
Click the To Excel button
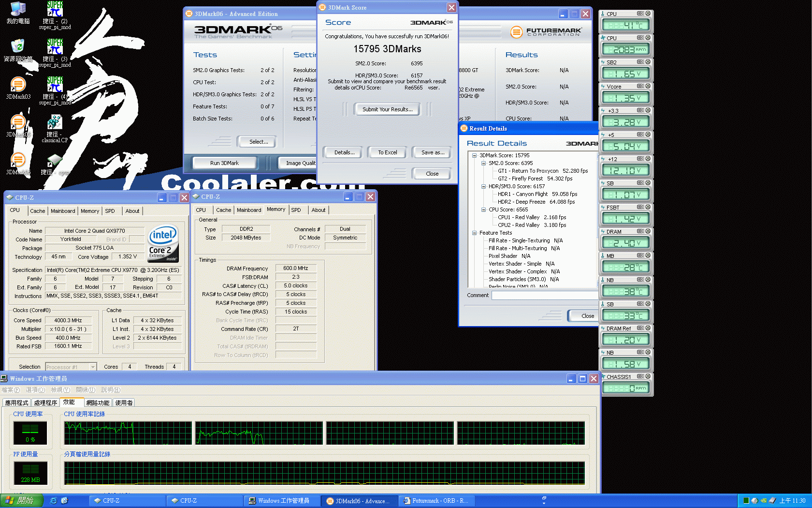tap(387, 152)
